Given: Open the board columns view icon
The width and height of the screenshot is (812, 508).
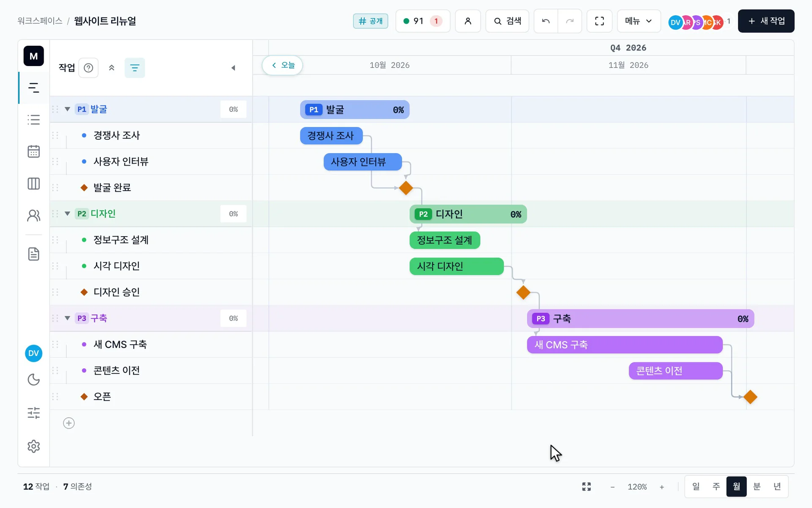Looking at the screenshot, I should (x=33, y=183).
